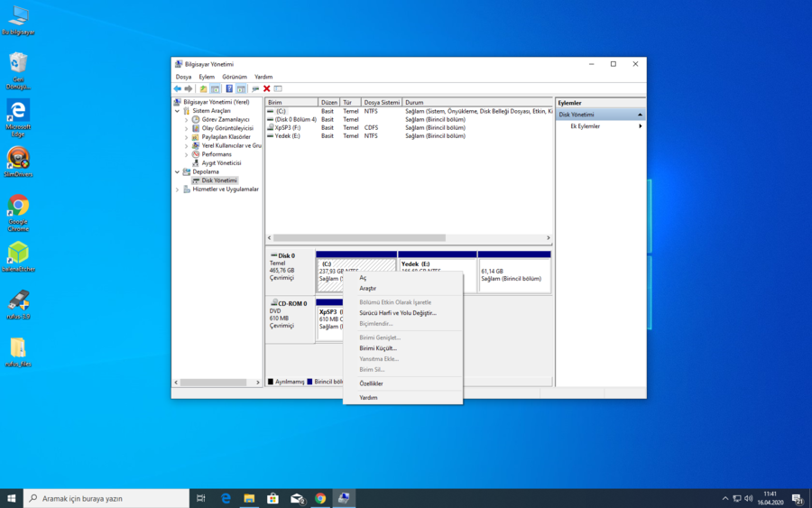Expand the Ek Eylemler submenu arrow
The width and height of the screenshot is (812, 508).
pyautogui.click(x=641, y=126)
